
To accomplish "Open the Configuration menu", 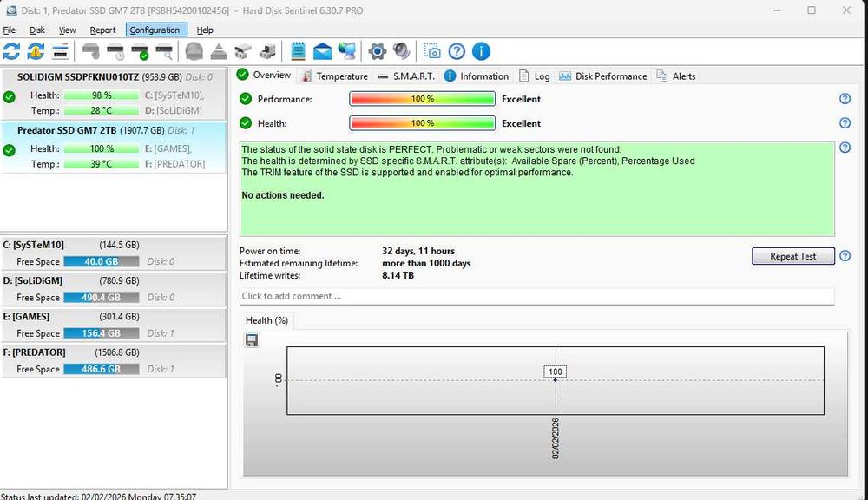I will pyautogui.click(x=156, y=30).
